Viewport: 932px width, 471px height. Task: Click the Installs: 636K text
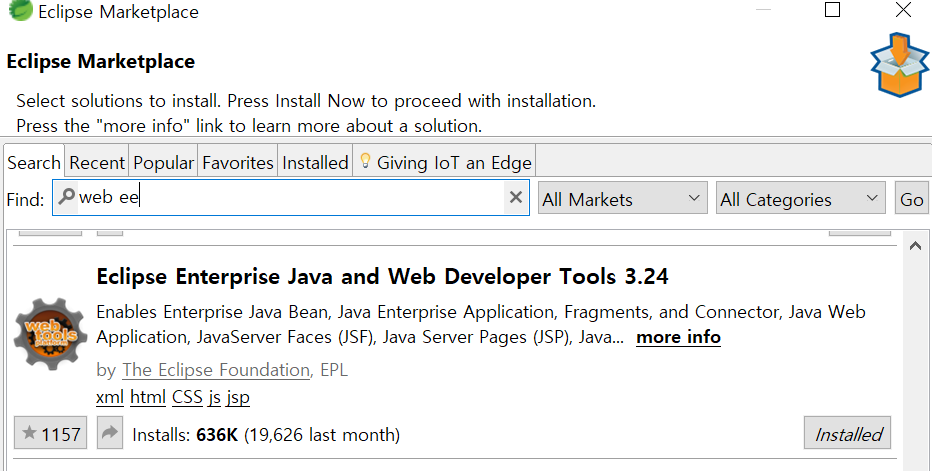tap(185, 435)
